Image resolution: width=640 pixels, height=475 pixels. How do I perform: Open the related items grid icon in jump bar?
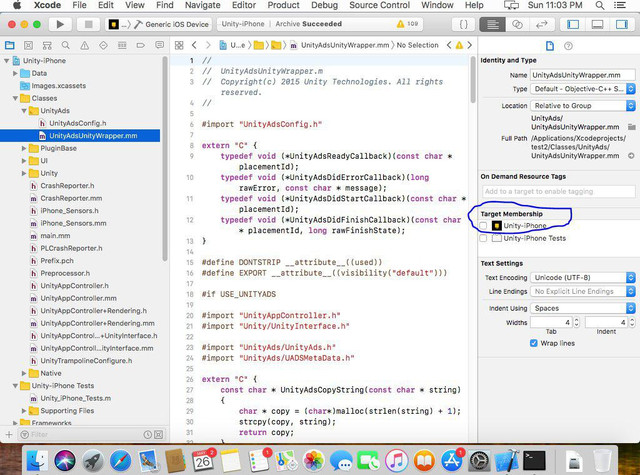(x=179, y=45)
